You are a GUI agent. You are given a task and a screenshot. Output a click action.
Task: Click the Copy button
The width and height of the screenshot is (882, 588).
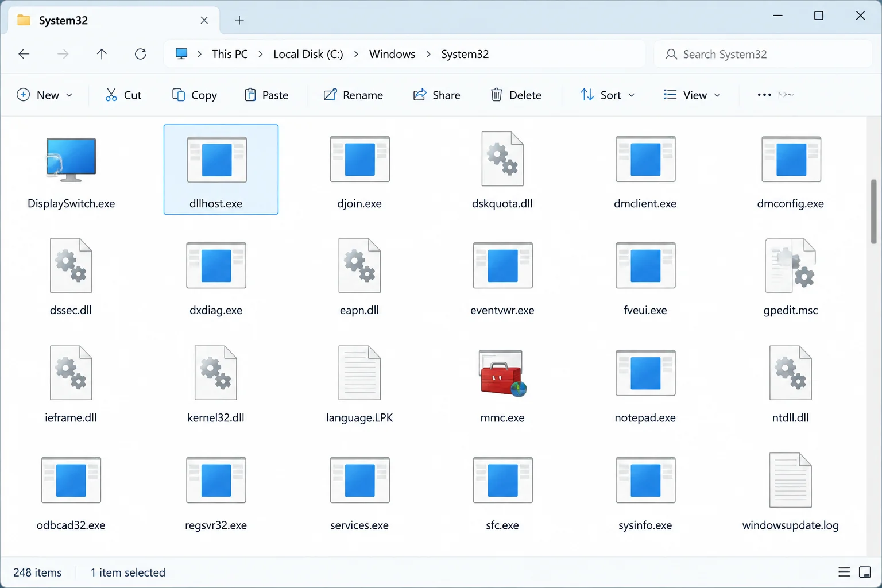tap(195, 95)
